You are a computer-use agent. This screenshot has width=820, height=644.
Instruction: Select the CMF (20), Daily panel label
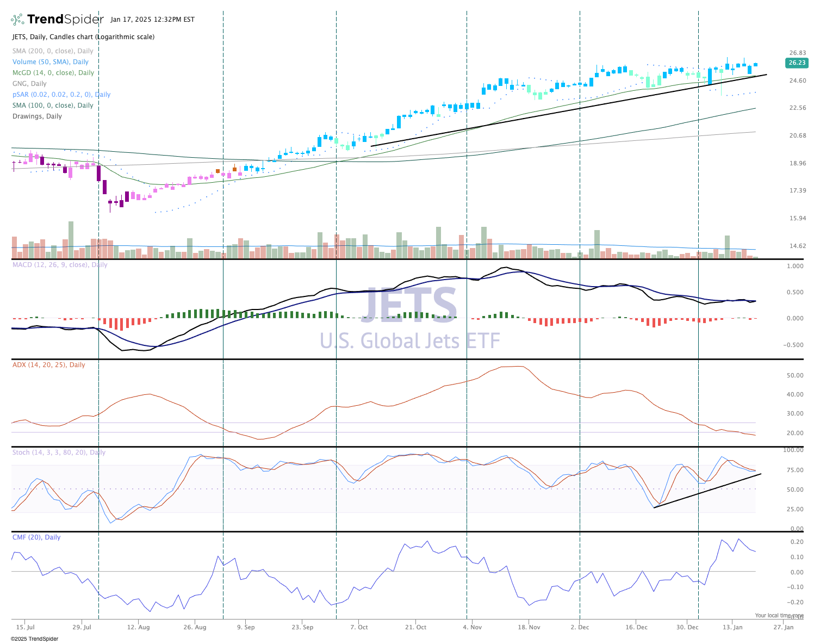[x=36, y=537]
